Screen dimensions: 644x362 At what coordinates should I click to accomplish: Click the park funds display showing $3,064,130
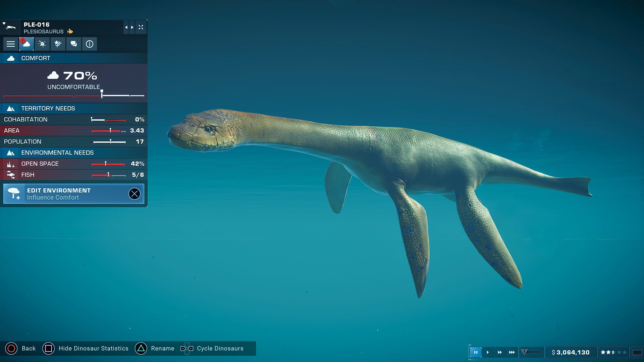point(570,352)
